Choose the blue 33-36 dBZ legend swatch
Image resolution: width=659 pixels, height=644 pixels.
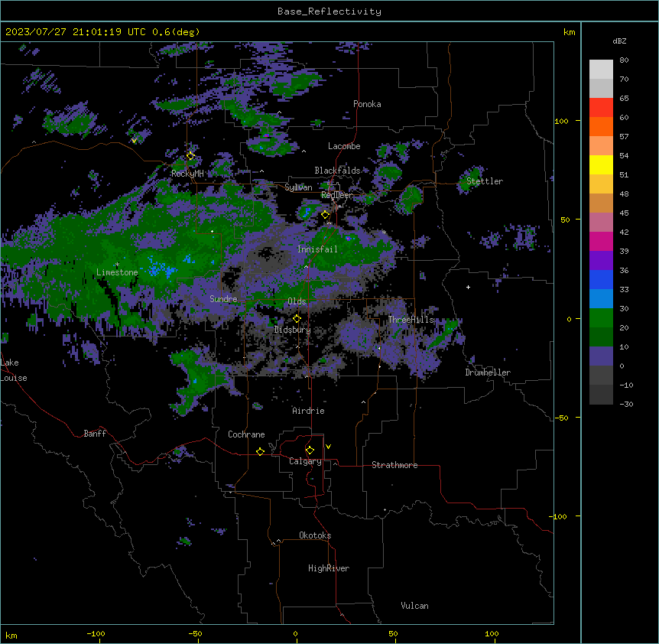pyautogui.click(x=601, y=279)
